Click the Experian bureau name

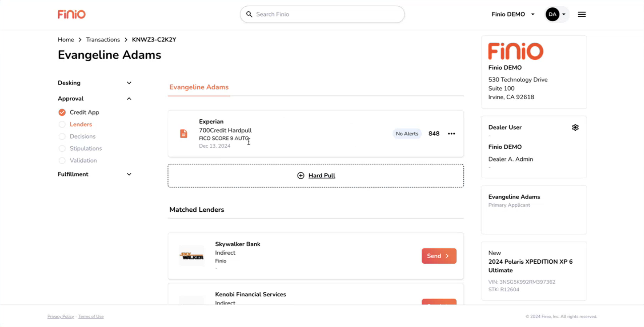point(211,122)
